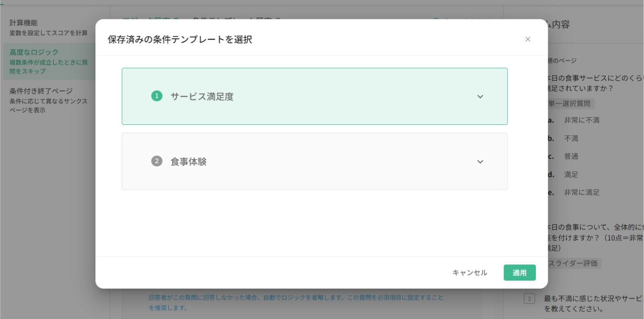
Task: Click the number 2 badge beside 食事体験
Action: click(157, 161)
